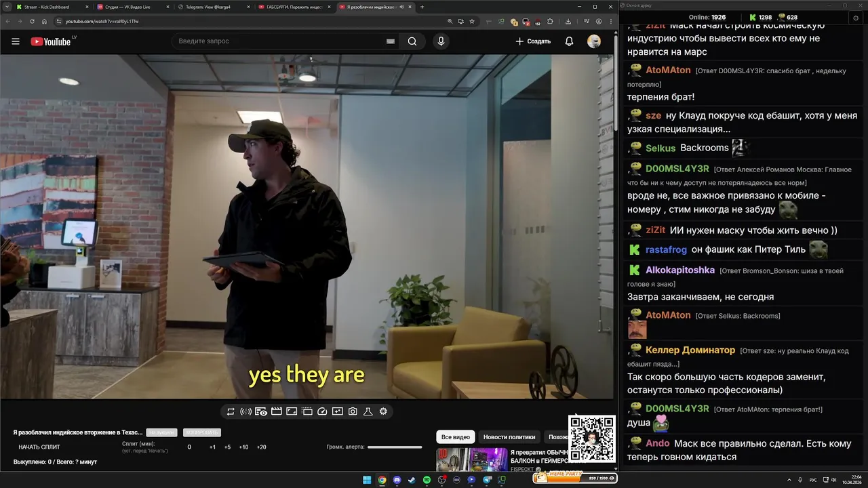The image size is (868, 488).
Task: Go to YouTube home via the logo
Action: pos(51,41)
